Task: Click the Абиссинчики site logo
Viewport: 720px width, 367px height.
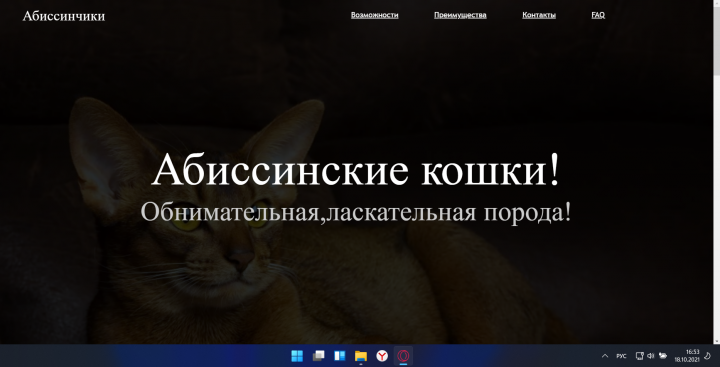Action: (64, 16)
